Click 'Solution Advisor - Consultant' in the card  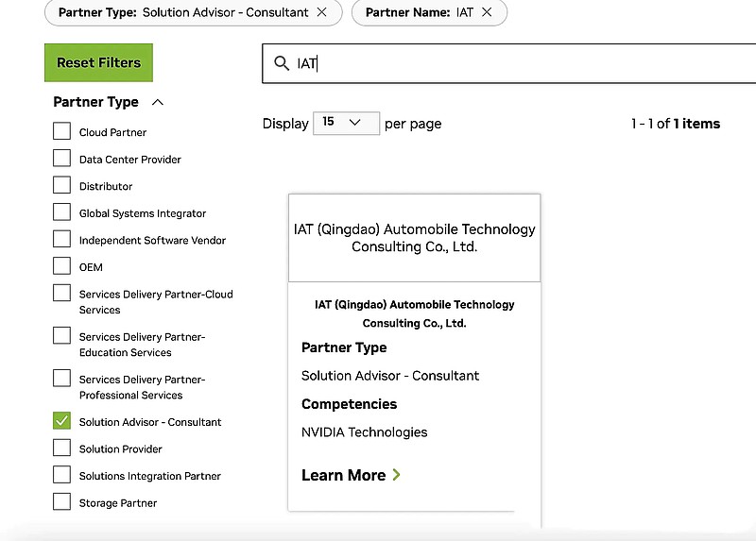pyautogui.click(x=390, y=376)
